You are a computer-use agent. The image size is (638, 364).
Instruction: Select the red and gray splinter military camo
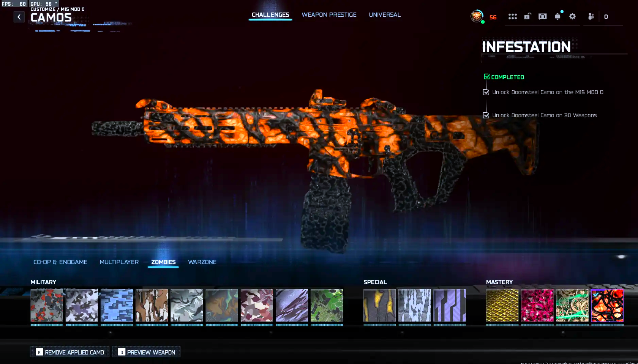pos(47,306)
